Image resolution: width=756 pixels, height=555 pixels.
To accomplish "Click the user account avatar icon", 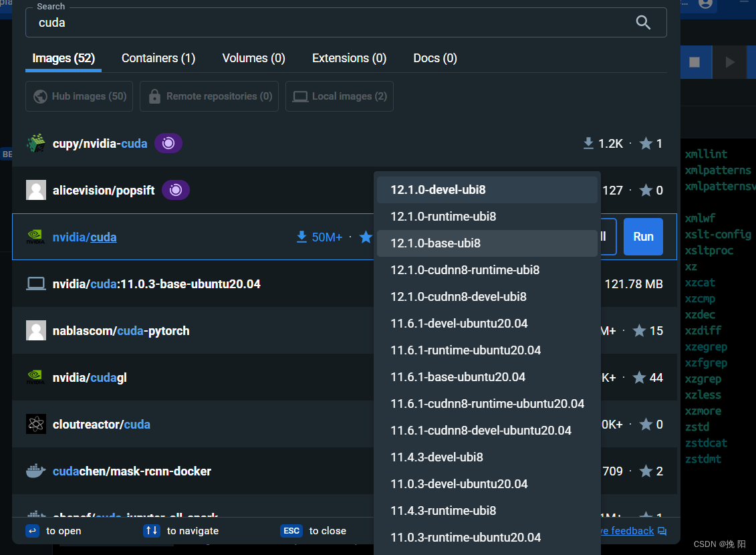I will click(705, 5).
